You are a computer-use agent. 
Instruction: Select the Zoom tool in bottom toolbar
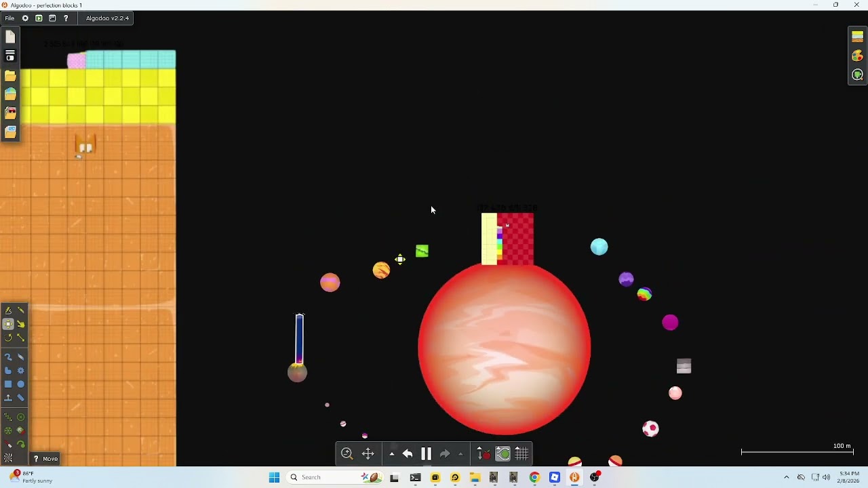click(x=347, y=454)
